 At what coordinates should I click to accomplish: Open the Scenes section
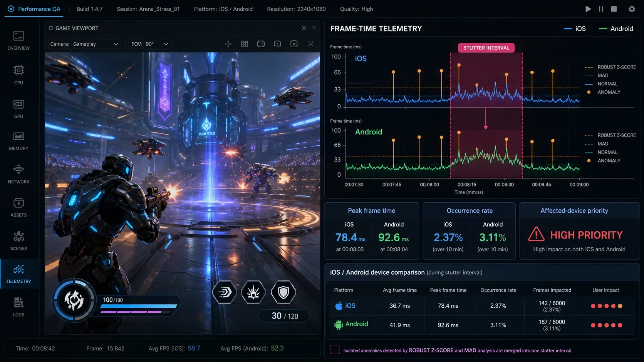tap(18, 241)
